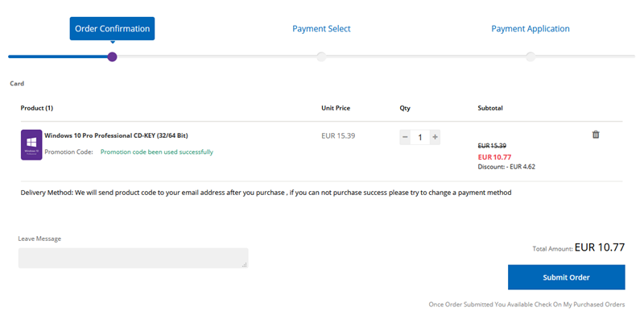Delete the product with the trash icon
The width and height of the screenshot is (644, 328).
pos(596,135)
